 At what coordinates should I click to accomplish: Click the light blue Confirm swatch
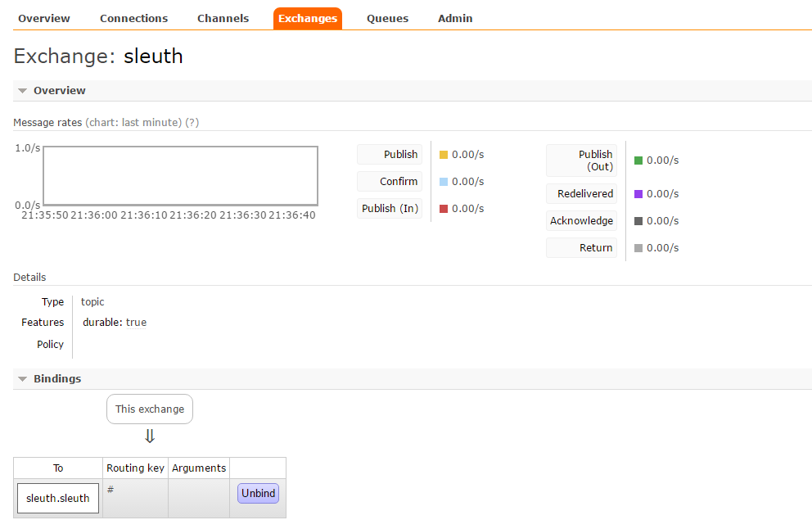pos(444,182)
